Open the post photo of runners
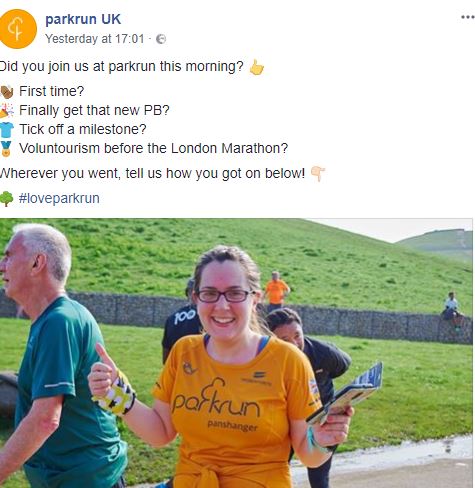Image resolution: width=475 pixels, height=488 pixels. point(236,353)
